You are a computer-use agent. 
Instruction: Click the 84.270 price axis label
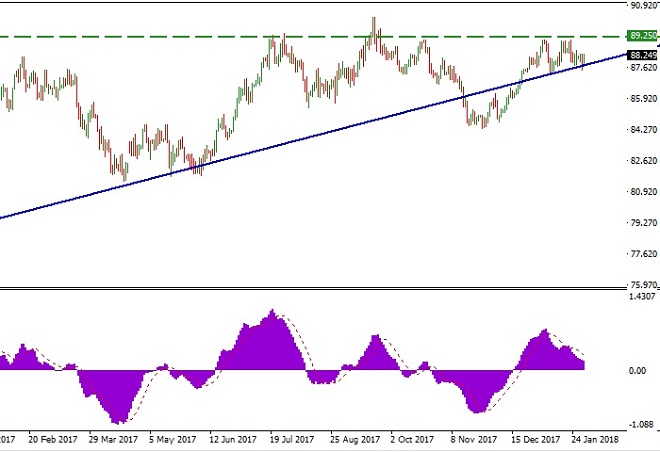[x=643, y=130]
